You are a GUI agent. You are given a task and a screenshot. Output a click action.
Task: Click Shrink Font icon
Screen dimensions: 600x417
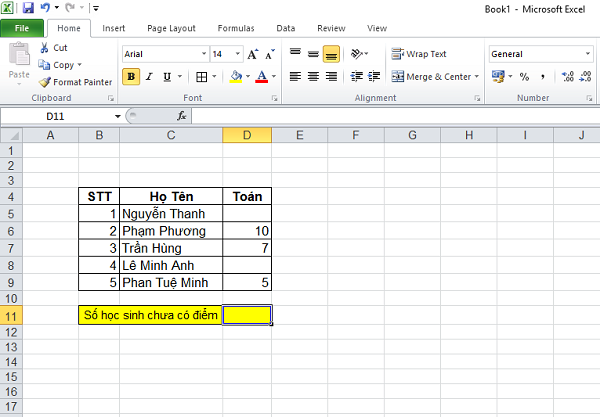tap(270, 54)
